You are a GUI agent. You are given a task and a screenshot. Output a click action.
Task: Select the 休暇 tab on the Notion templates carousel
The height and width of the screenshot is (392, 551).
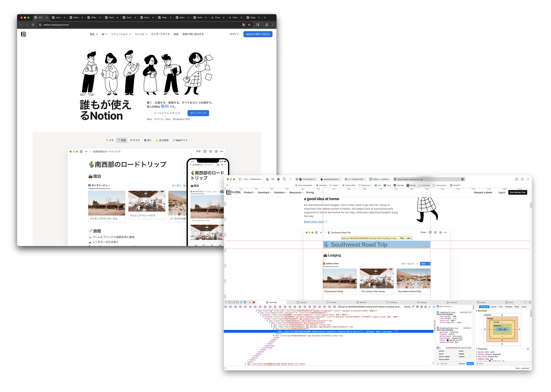point(122,140)
